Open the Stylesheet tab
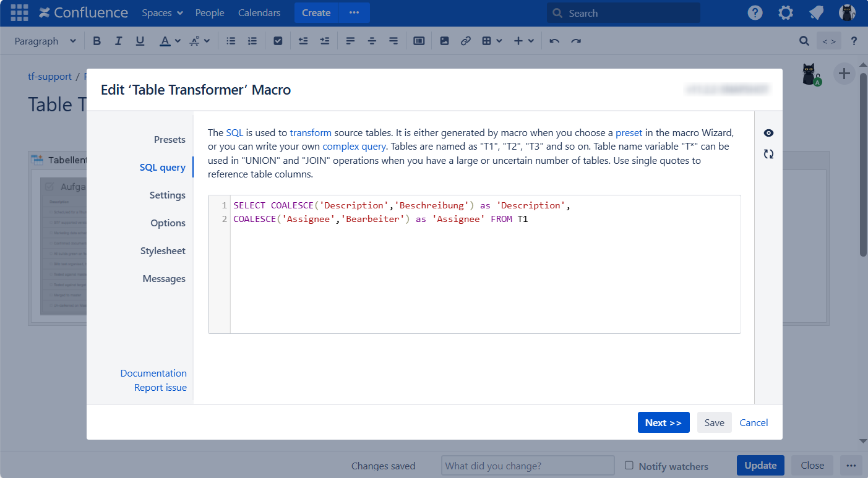 click(163, 250)
